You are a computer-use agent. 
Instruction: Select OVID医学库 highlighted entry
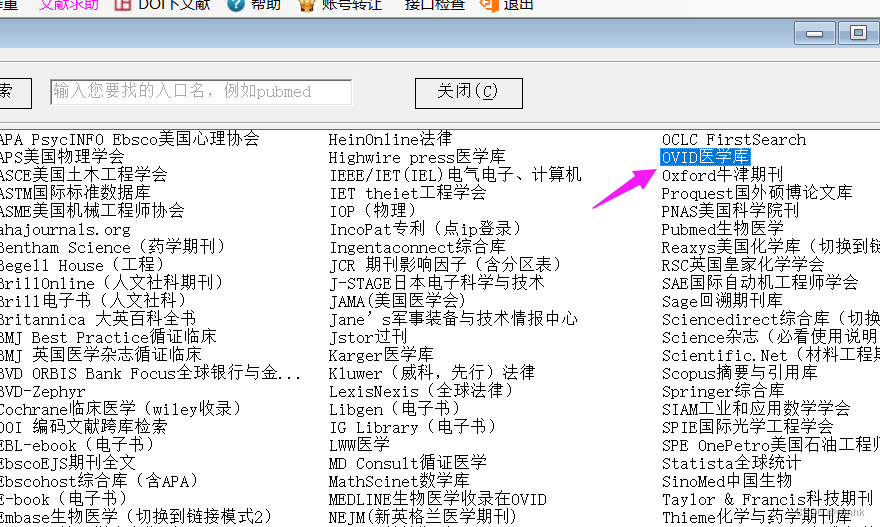pos(705,157)
